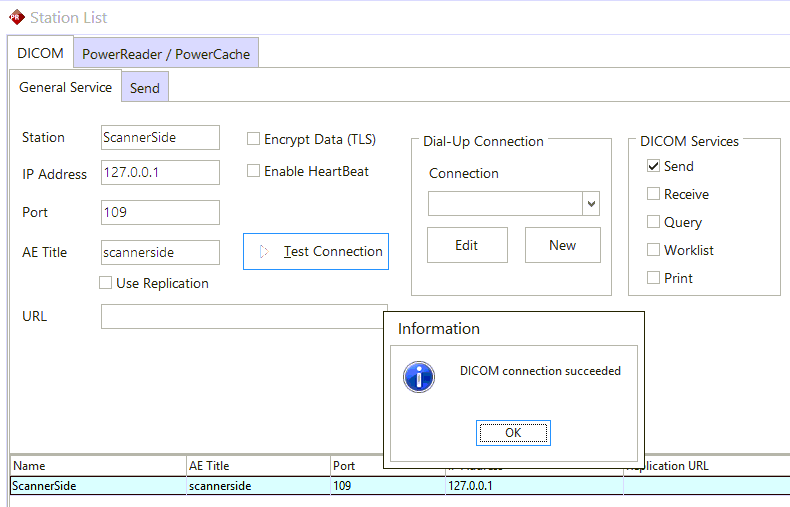Screen dimensions: 790x507
Task: Uncheck the Send DICOM service
Action: click(653, 167)
